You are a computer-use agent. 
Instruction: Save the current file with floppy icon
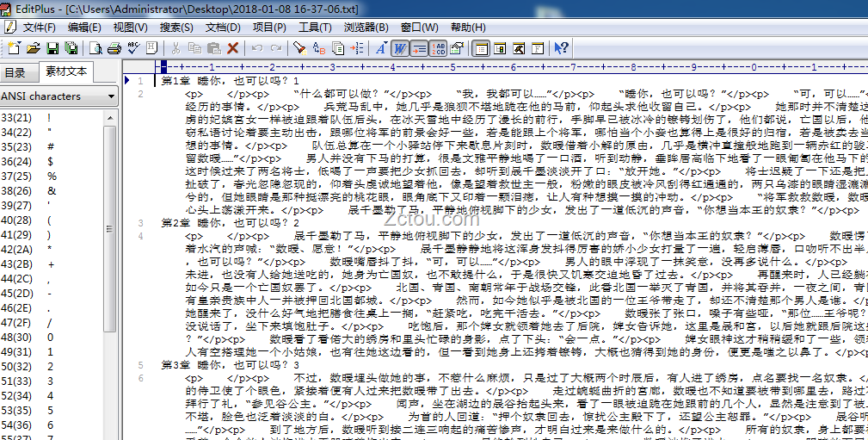[52, 48]
